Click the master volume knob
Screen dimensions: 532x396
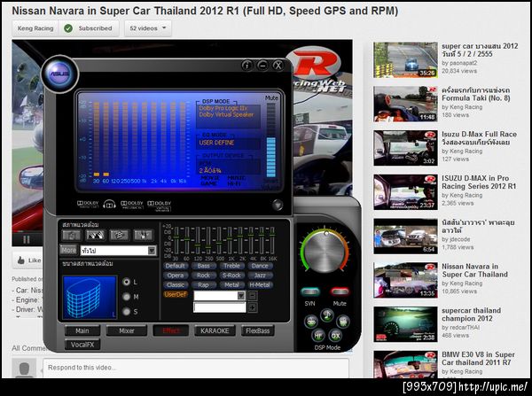pos(325,251)
